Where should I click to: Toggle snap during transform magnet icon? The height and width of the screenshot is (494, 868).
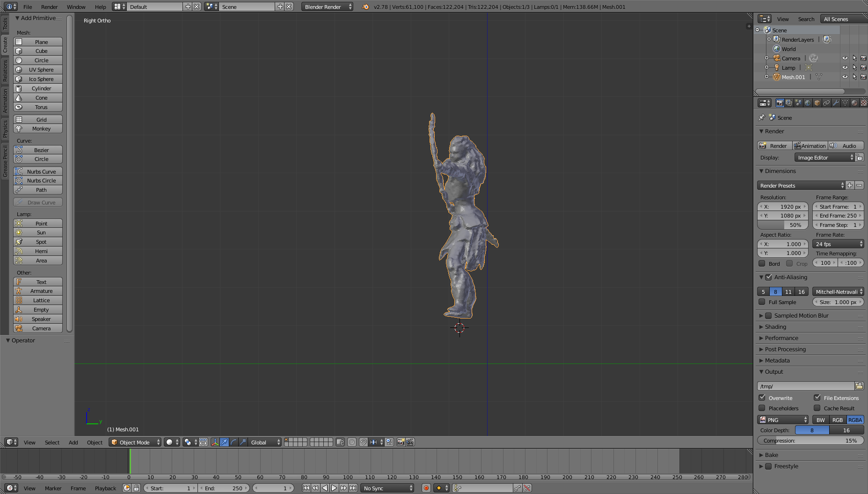(363, 442)
